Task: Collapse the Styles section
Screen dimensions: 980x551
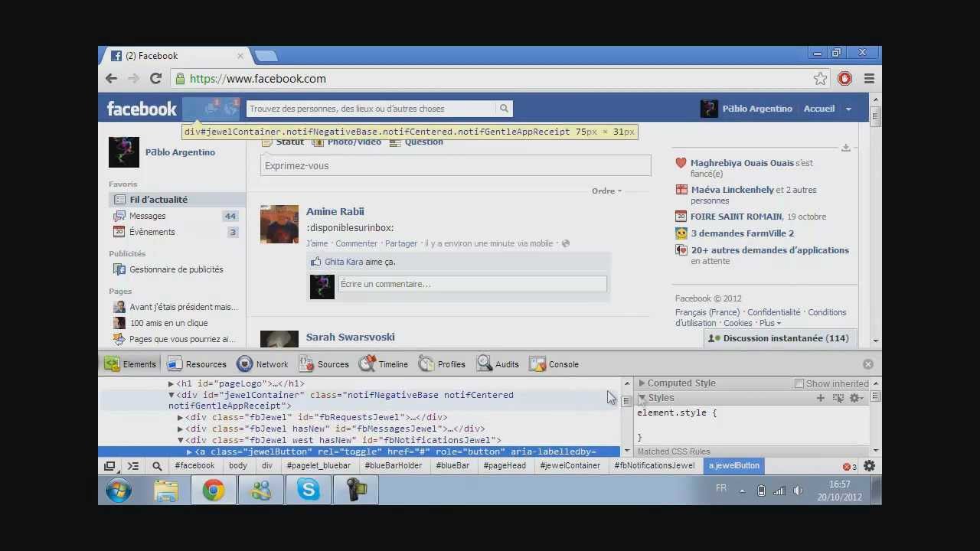Action: pyautogui.click(x=642, y=398)
